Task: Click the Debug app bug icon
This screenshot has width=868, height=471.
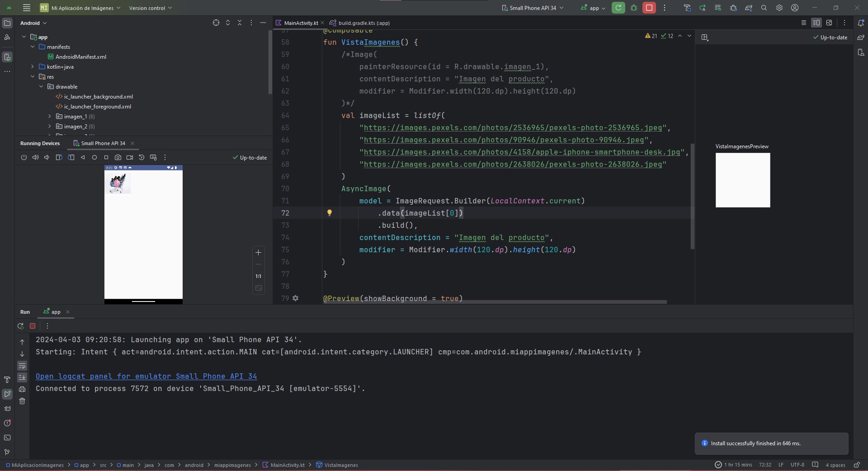Action: (634, 8)
